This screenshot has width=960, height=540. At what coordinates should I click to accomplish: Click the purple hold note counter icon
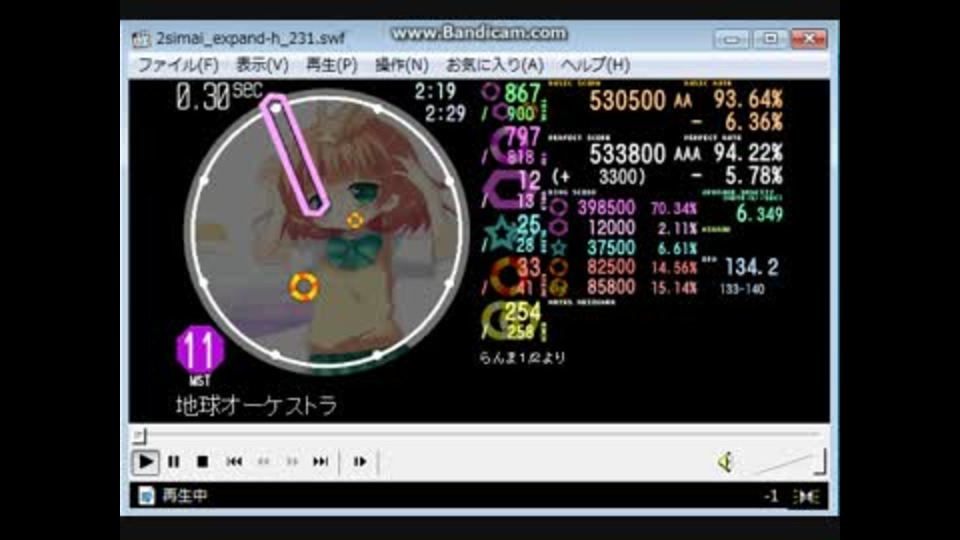pyautogui.click(x=503, y=189)
